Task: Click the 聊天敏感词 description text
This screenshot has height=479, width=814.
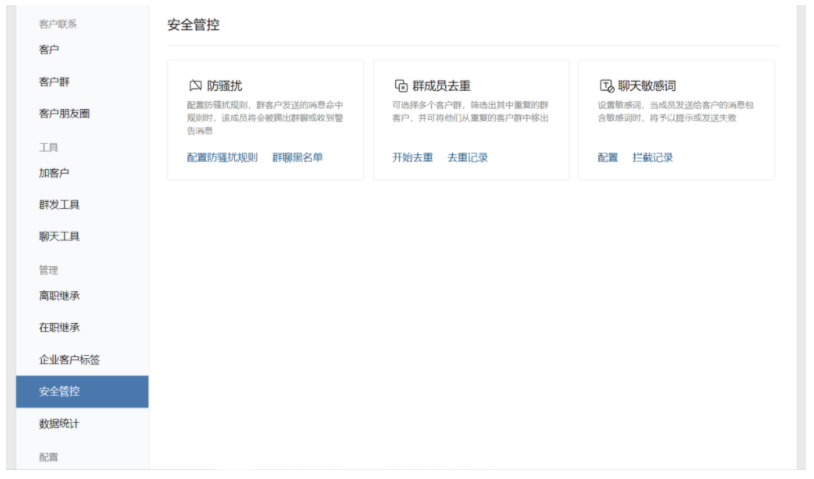Action: pos(675,112)
